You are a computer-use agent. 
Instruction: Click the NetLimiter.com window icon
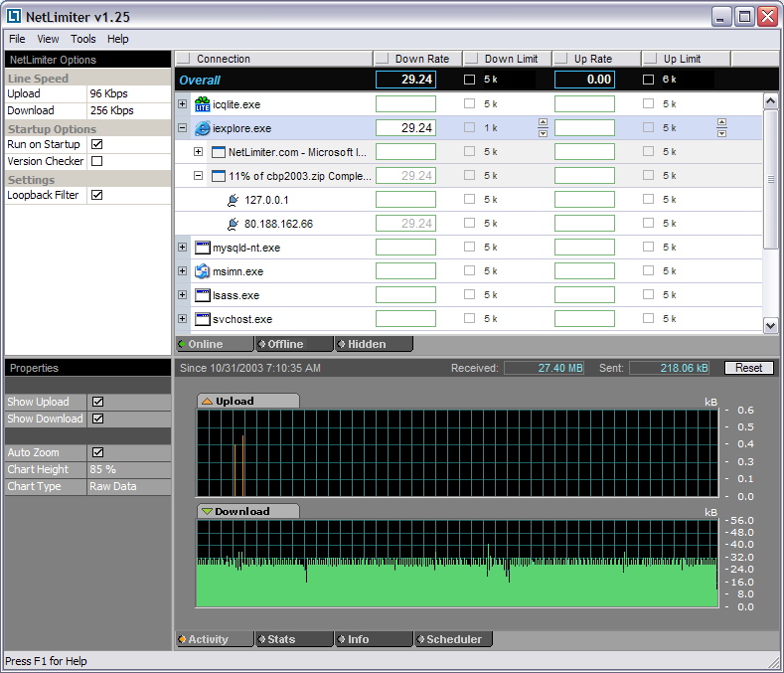[x=218, y=152]
